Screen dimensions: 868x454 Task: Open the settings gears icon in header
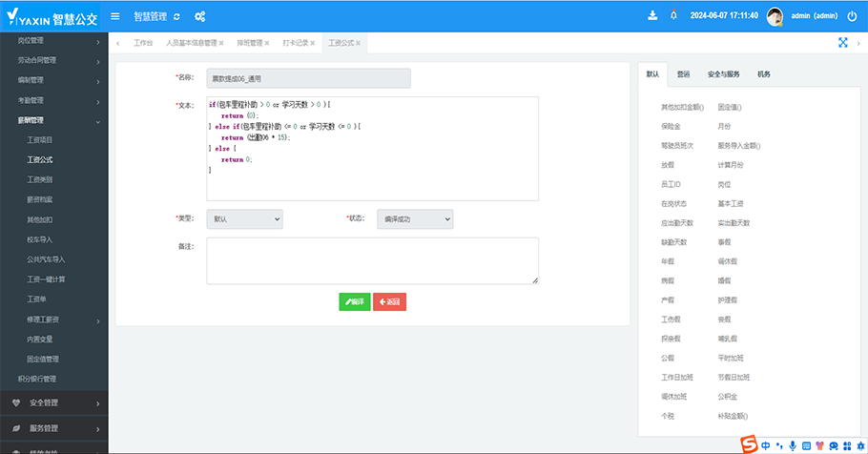200,16
